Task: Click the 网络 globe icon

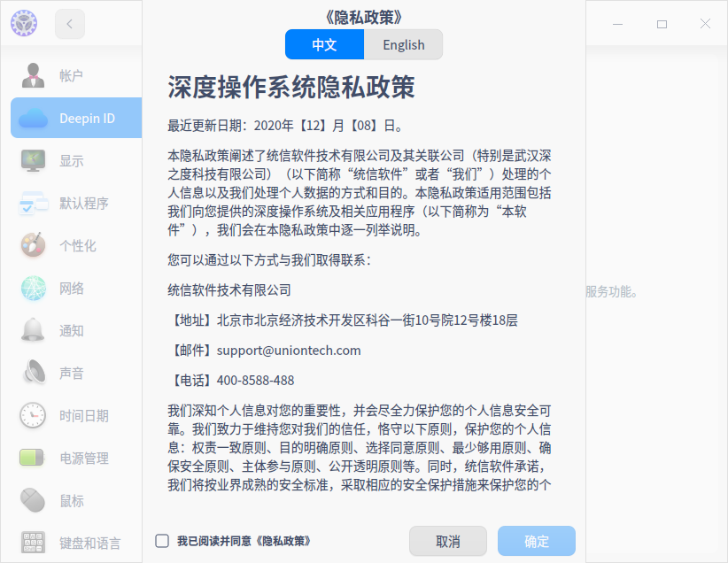Action: (33, 289)
